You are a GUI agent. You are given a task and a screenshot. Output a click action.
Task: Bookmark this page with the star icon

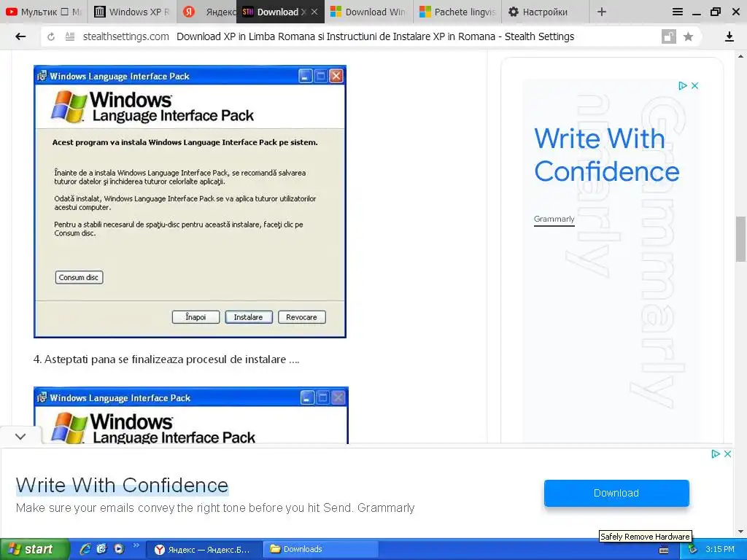(x=688, y=36)
